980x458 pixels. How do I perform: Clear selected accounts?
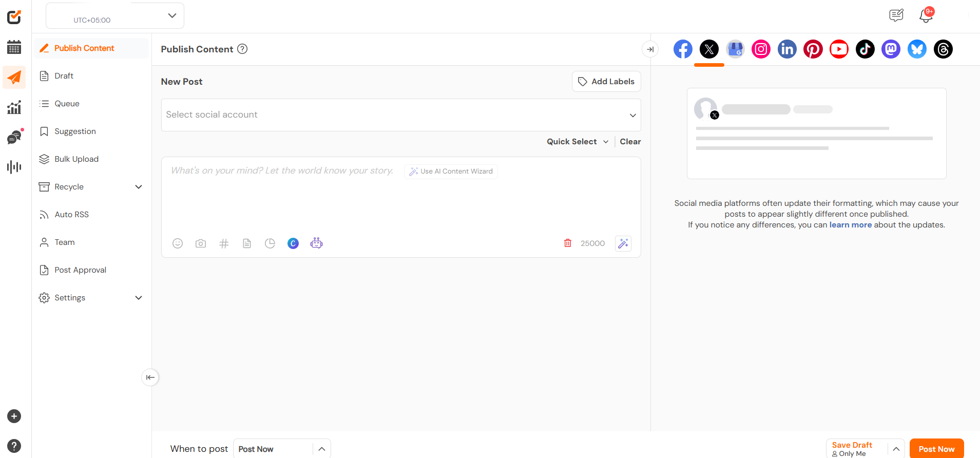tap(630, 142)
